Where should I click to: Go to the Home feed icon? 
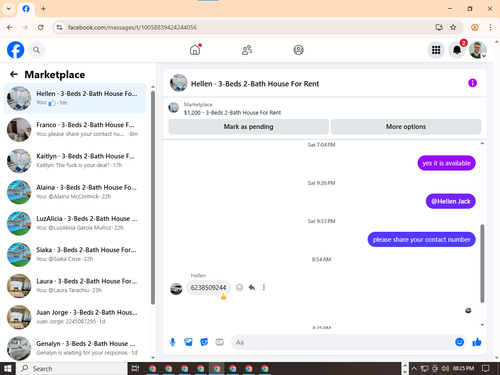(195, 50)
